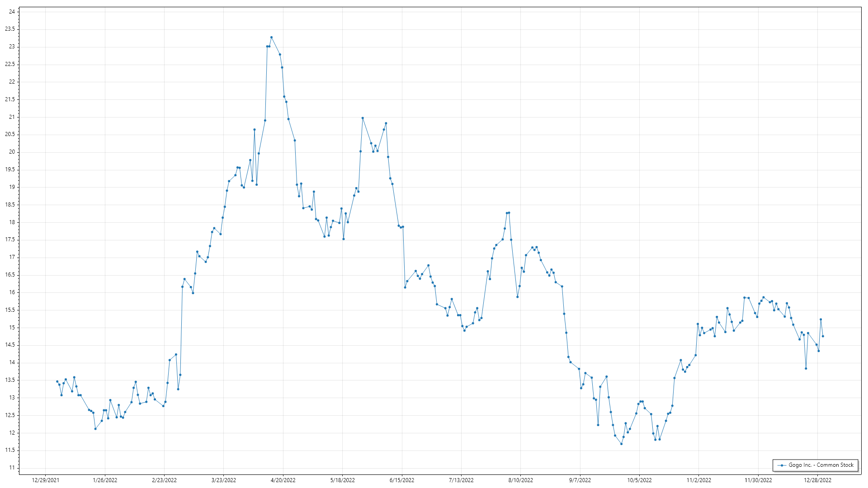868x488 pixels.
Task: Click the lowest data point near 11.7
Action: pyautogui.click(x=621, y=444)
